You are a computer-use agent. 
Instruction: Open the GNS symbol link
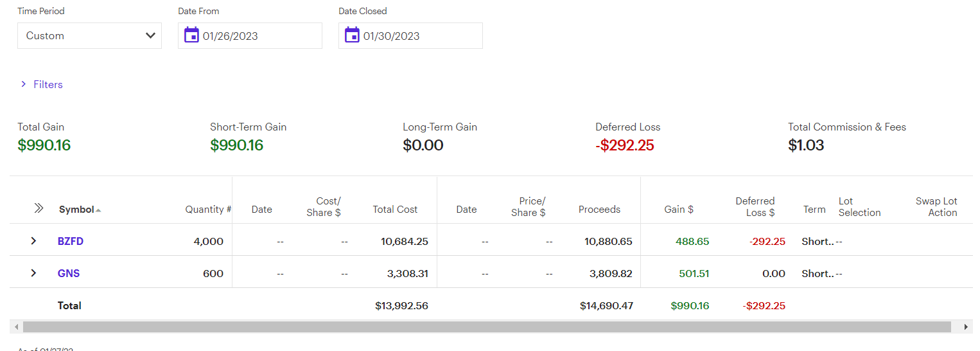click(69, 273)
